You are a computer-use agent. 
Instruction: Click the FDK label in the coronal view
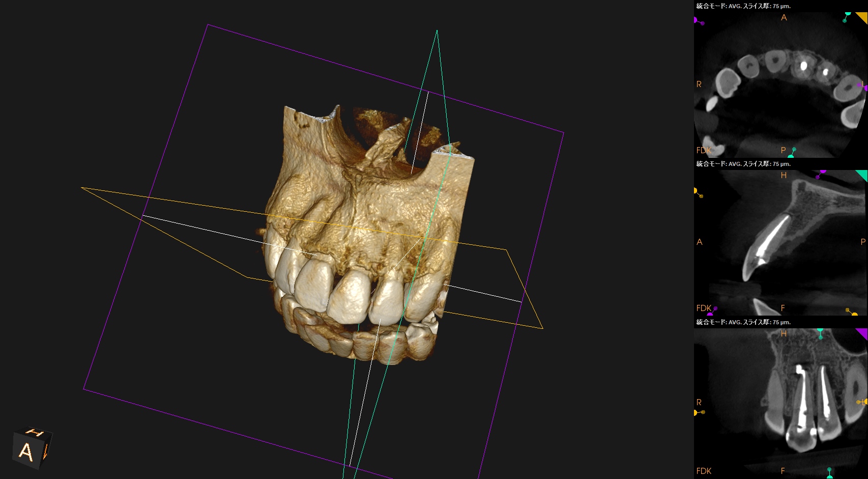coord(704,471)
